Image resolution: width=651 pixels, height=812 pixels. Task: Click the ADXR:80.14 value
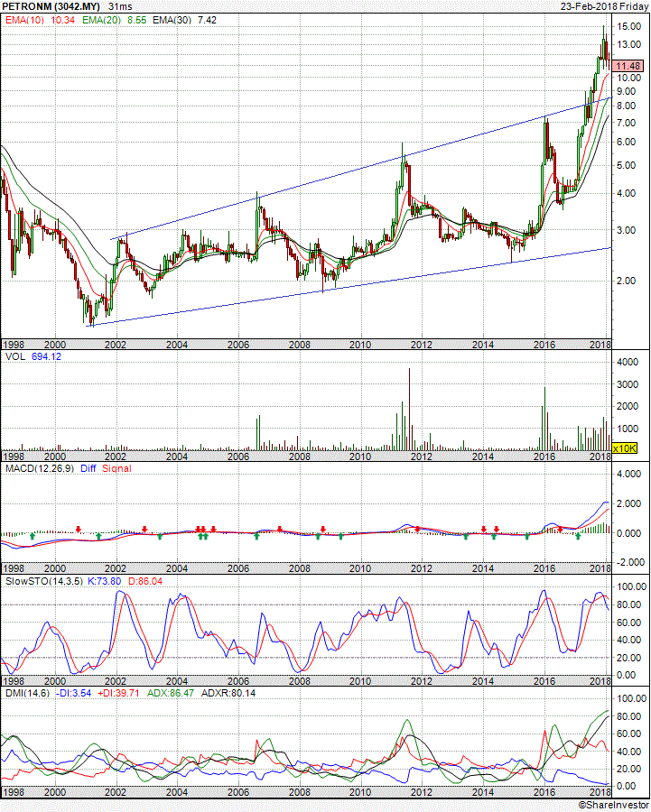(228, 693)
